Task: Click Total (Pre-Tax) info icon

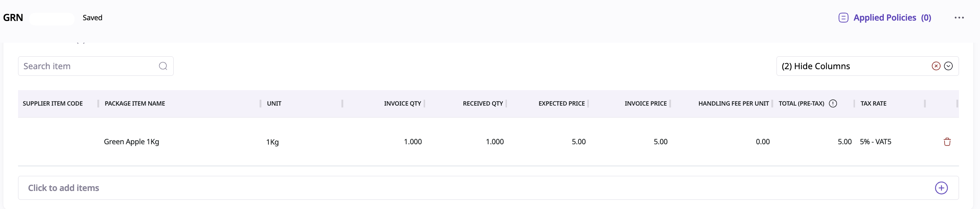Action: (833, 103)
